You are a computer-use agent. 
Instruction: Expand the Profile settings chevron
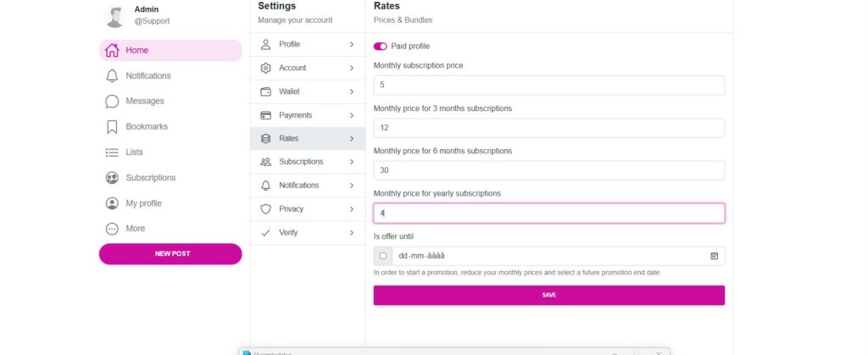[x=352, y=44]
